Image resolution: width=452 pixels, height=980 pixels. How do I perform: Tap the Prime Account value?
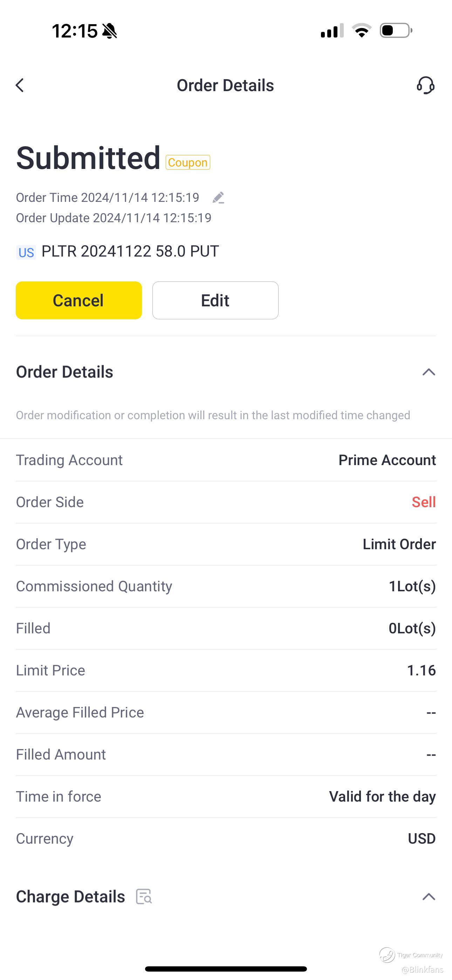pyautogui.click(x=387, y=460)
